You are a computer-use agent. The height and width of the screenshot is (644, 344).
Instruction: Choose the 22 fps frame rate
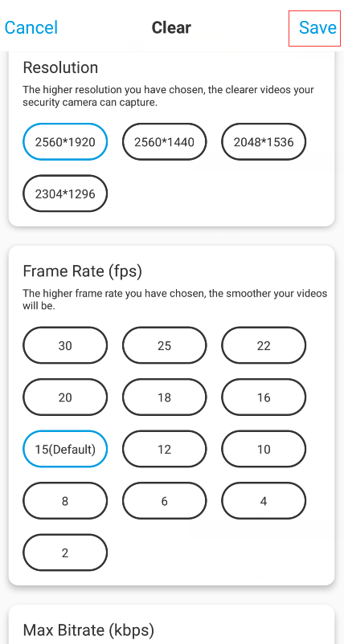click(264, 346)
